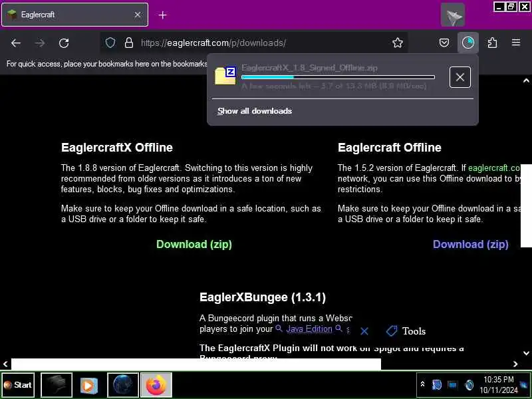532x399 pixels.
Task: Open the Start menu
Action: [x=18, y=385]
